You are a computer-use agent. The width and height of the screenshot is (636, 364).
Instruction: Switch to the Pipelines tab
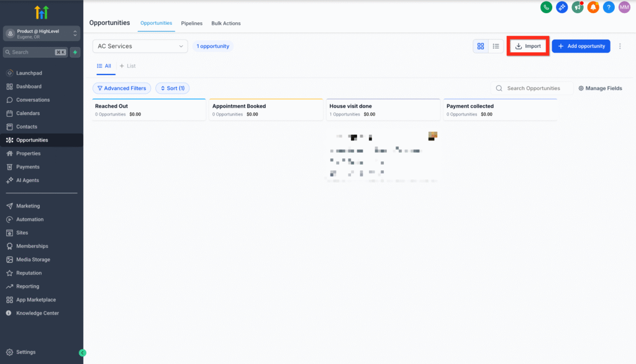coord(191,24)
